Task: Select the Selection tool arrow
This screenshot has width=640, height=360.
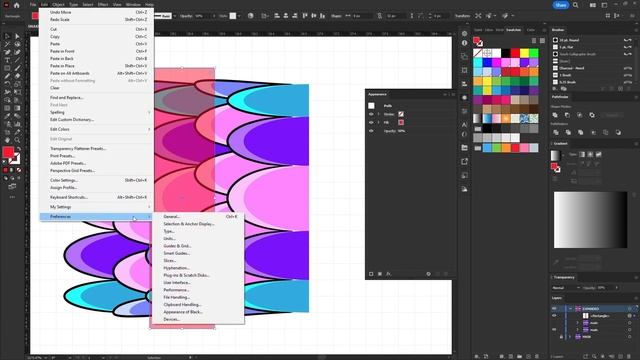Action: 7,36
